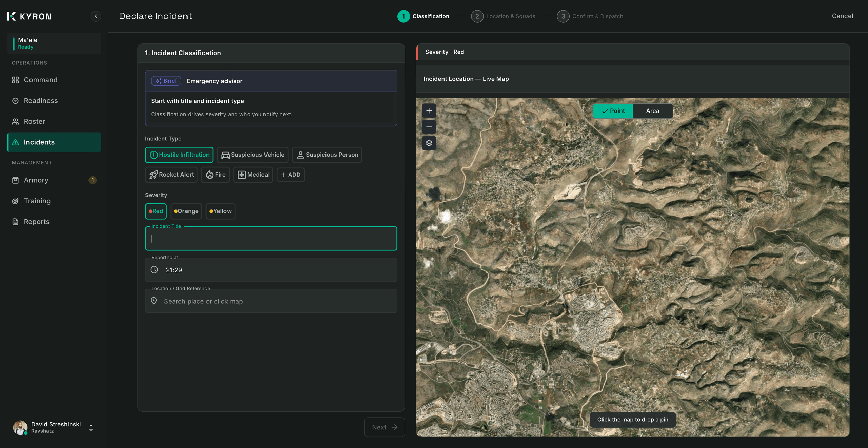Open the Readiness section
This screenshot has width=868, height=448.
(54, 101)
